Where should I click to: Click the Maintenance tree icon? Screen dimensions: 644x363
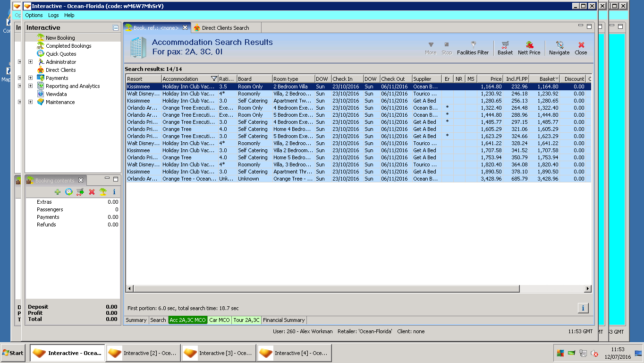(41, 102)
